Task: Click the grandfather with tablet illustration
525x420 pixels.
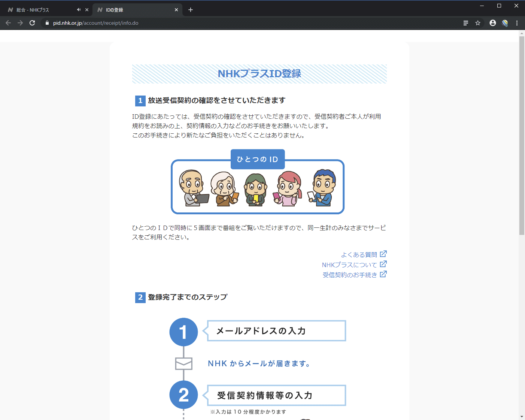Action: click(193, 188)
